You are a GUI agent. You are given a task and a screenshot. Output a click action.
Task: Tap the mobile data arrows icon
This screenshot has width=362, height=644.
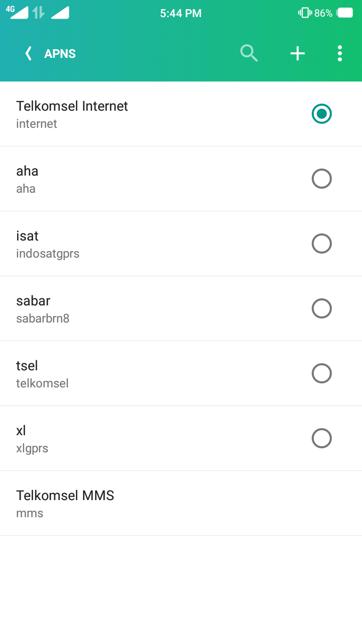pyautogui.click(x=39, y=13)
